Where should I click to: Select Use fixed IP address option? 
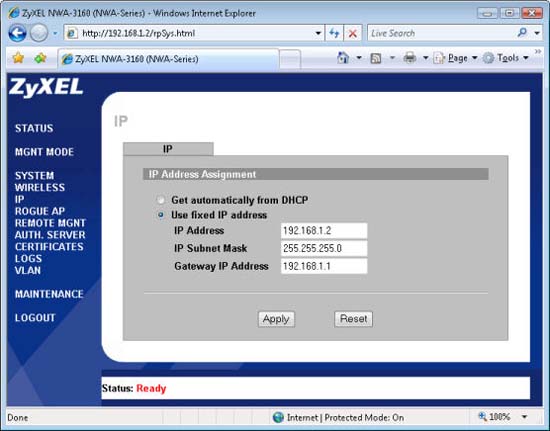(161, 215)
